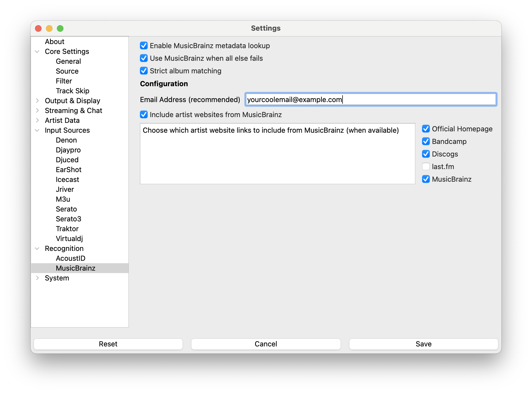This screenshot has width=532, height=394.
Task: Click the Core Settings label
Action: (67, 51)
